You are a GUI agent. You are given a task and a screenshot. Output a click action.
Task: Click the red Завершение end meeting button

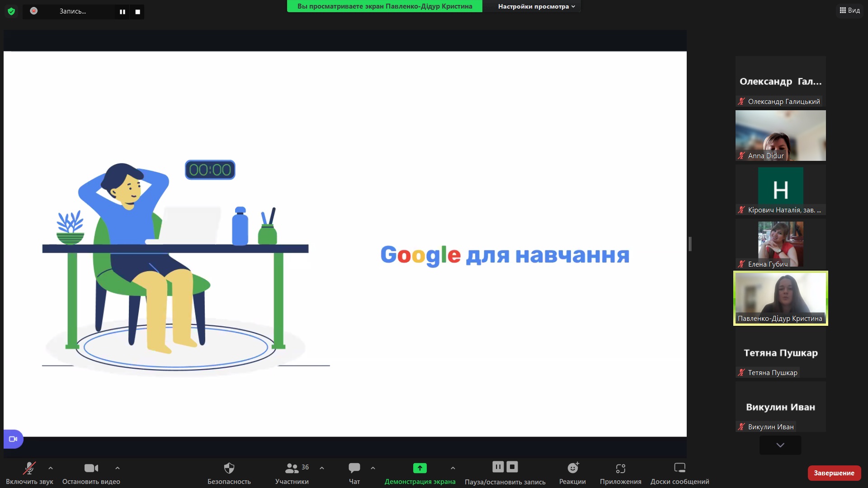pos(834,473)
